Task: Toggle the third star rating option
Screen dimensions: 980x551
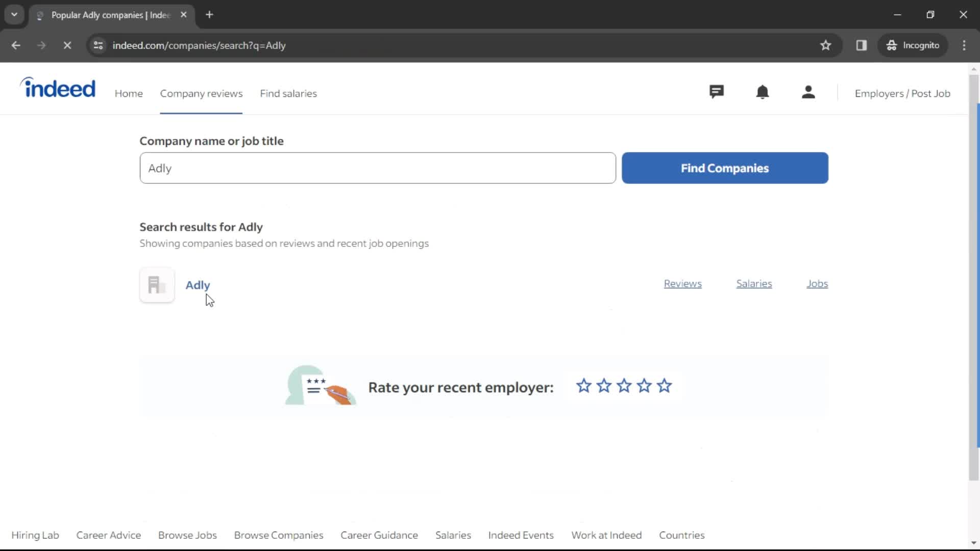Action: (x=624, y=386)
